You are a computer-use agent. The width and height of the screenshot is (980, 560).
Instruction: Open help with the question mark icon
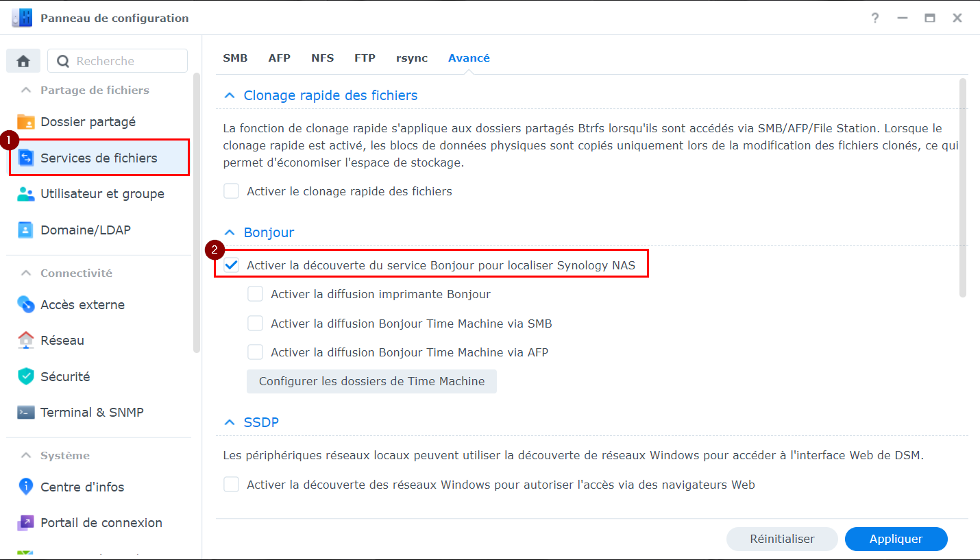click(875, 19)
